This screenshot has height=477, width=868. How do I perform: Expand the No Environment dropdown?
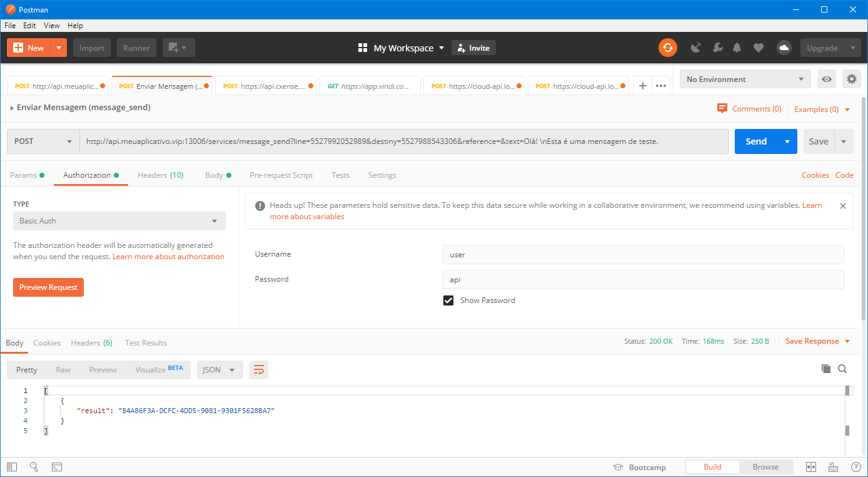tap(745, 79)
